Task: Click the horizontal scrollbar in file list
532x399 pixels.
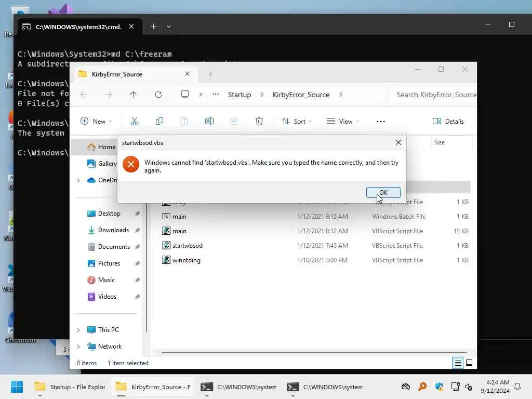Action: (x=314, y=353)
